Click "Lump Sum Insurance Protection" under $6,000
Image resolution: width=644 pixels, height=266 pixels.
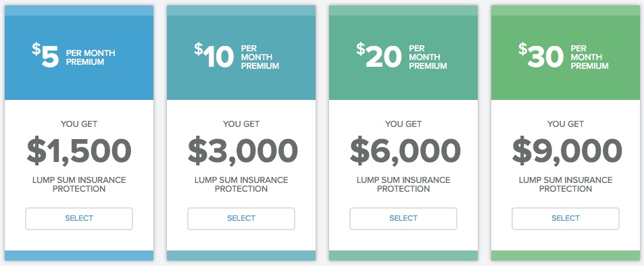point(403,184)
